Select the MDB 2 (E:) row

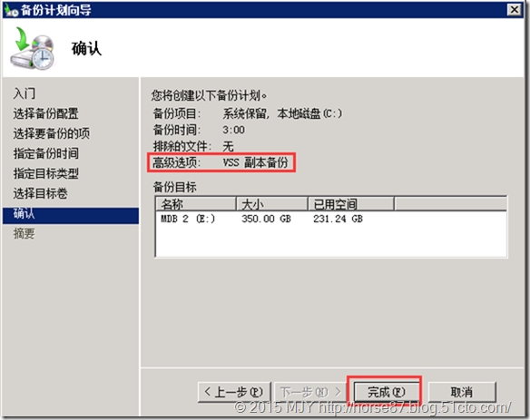(x=331, y=219)
